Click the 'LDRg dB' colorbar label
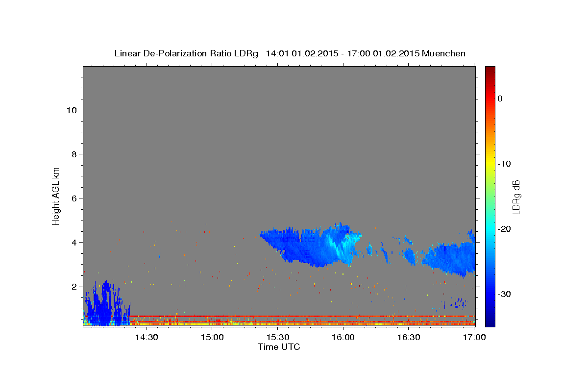Viewport: 588px width, 392px height. click(515, 197)
